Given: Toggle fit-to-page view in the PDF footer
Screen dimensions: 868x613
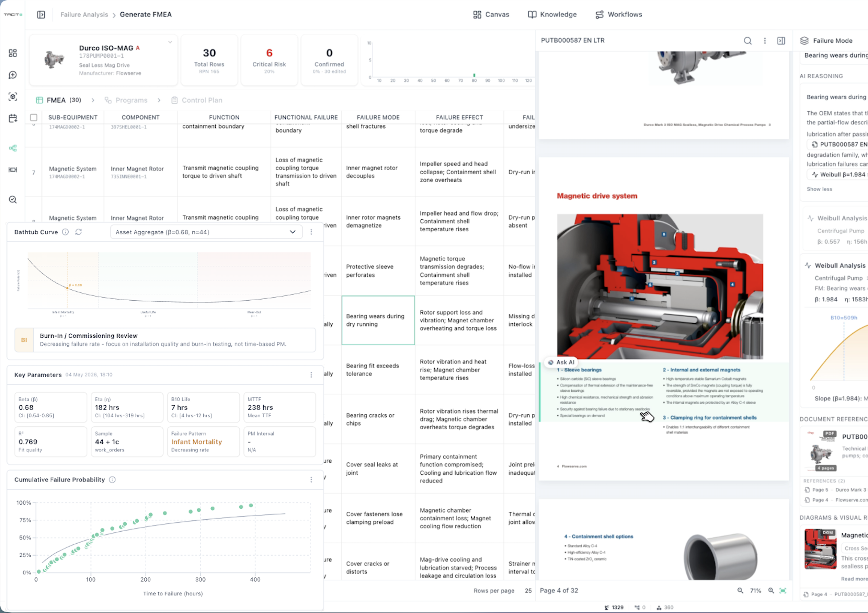Looking at the screenshot, I should 783,590.
